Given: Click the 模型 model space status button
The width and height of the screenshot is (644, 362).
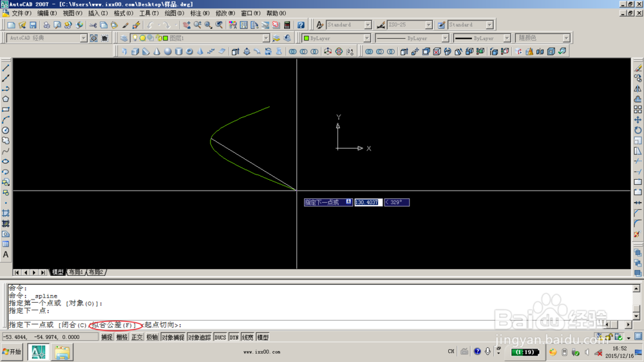Looking at the screenshot, I should 263,338.
